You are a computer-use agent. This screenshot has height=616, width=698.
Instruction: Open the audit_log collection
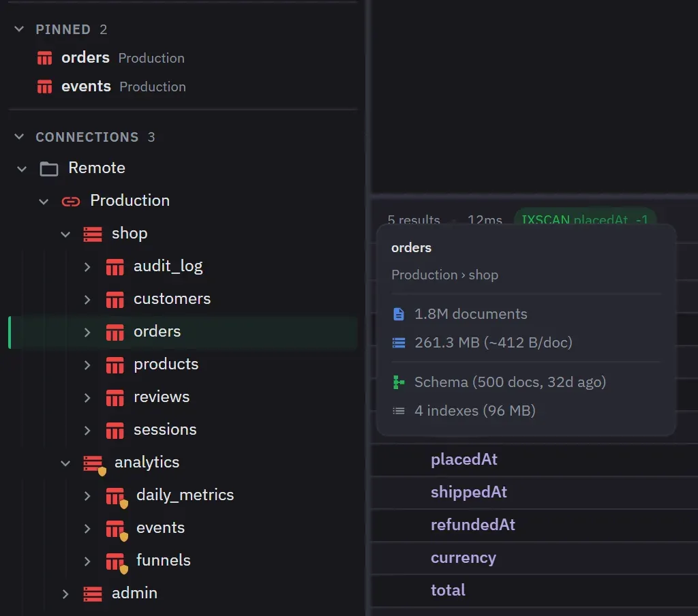168,266
